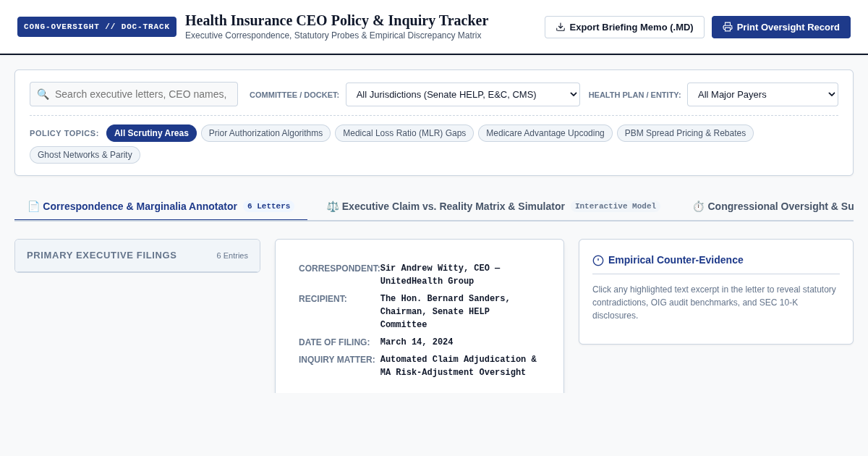This screenshot has width=868, height=456.
Task: Click the Empirical Counter-Evidence heading
Action: tap(676, 260)
